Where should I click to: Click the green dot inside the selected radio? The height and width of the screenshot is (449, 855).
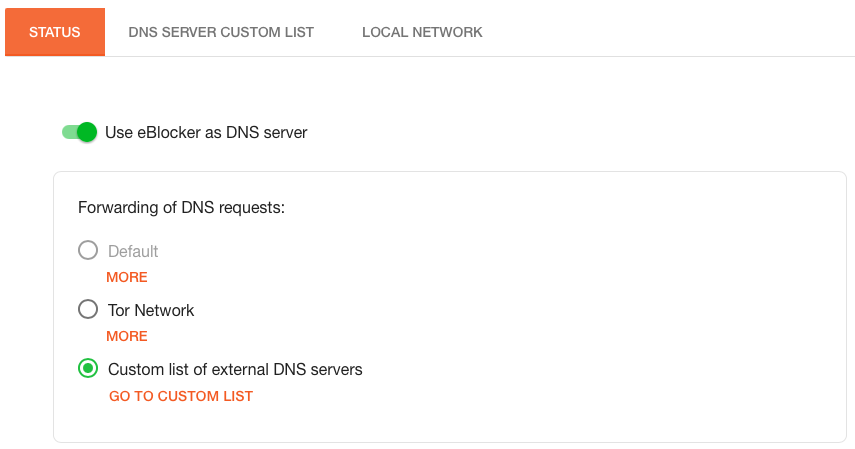pyautogui.click(x=88, y=369)
